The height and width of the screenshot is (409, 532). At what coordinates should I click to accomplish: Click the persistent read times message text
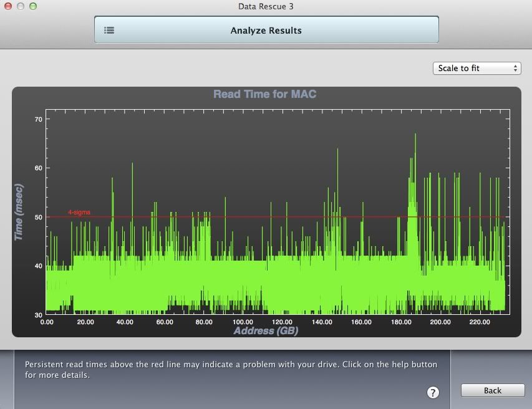click(x=231, y=370)
